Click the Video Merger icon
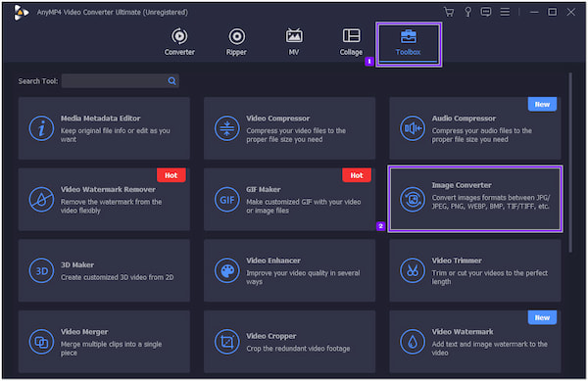The height and width of the screenshot is (381, 588). pos(41,342)
